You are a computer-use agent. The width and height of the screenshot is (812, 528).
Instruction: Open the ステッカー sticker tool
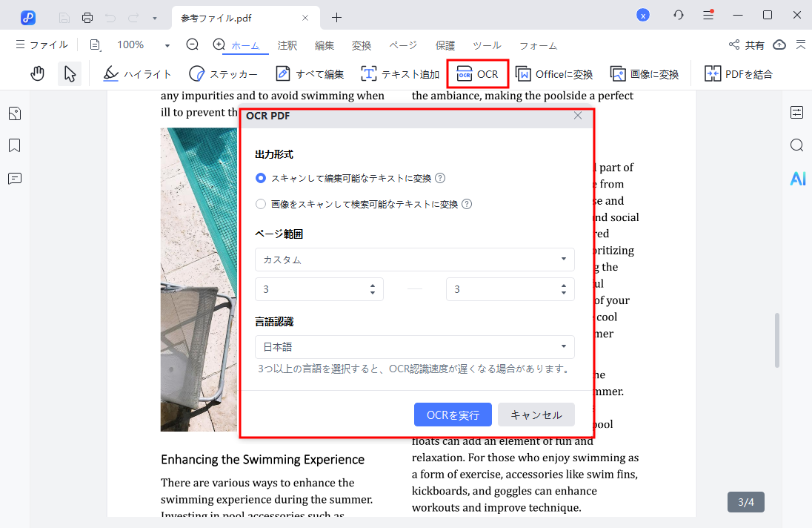[x=224, y=73]
